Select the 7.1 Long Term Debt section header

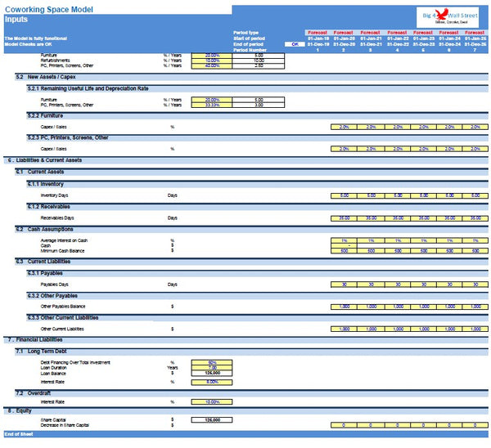click(47, 352)
